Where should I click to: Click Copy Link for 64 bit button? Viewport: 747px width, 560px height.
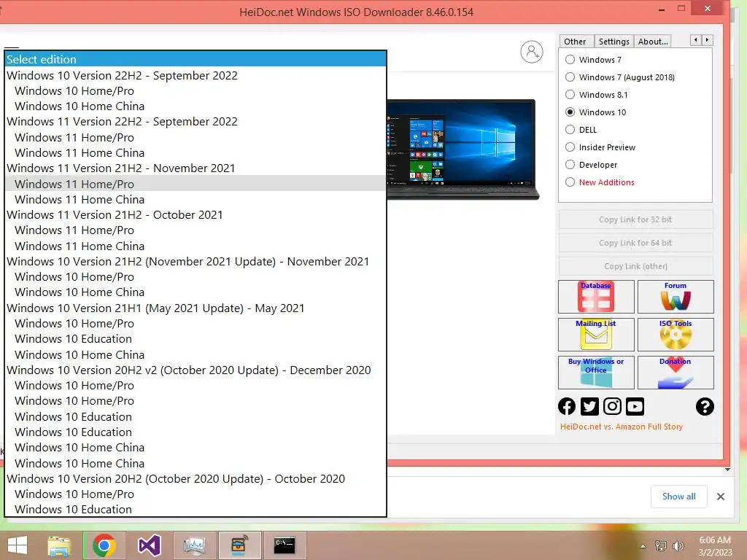(635, 243)
